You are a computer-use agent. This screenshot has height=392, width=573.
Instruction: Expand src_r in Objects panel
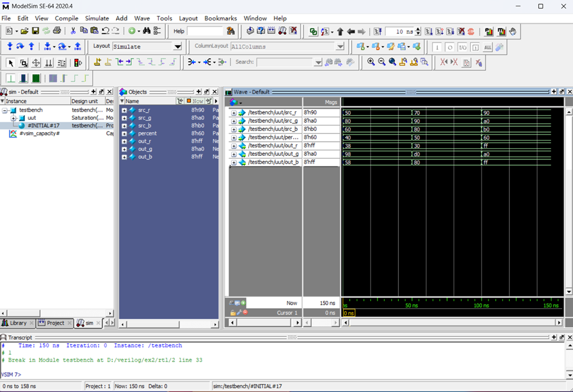(x=124, y=110)
